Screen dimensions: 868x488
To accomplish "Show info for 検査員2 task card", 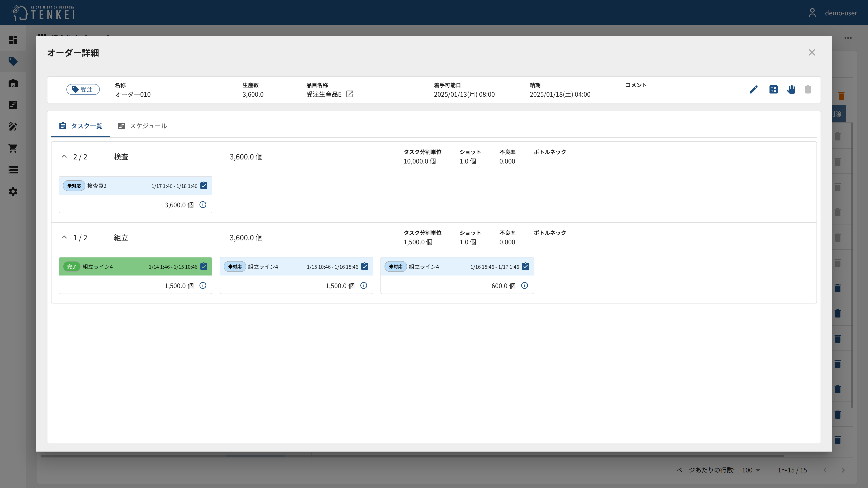I will (x=203, y=205).
